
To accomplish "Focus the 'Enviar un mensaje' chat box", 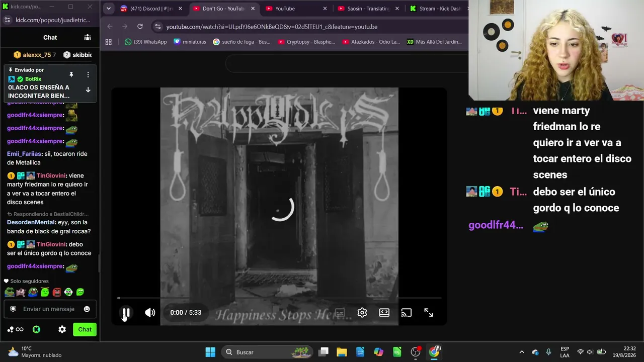I will [50, 309].
